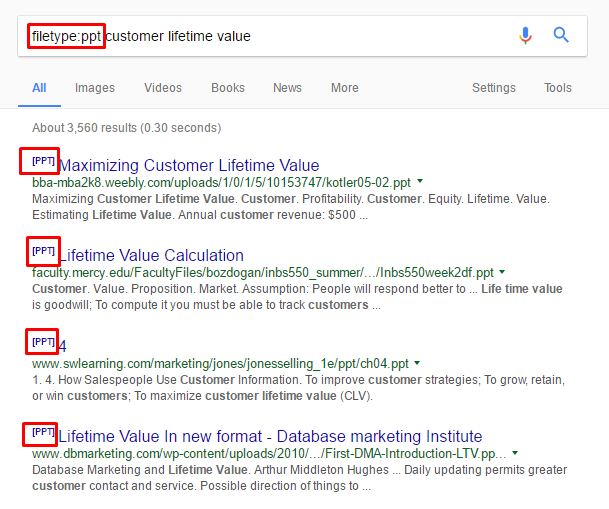
Task: Open the Maximizing Customer Lifetime Value result
Action: pos(189,165)
